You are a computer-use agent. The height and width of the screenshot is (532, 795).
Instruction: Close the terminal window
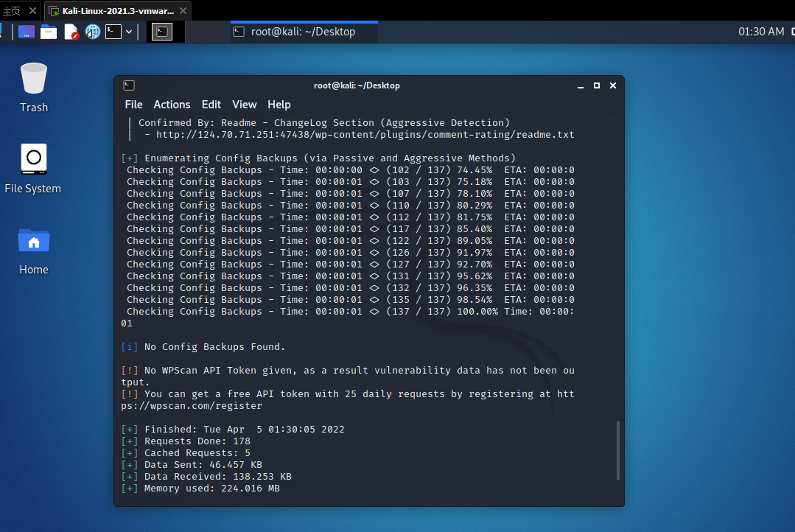point(612,85)
